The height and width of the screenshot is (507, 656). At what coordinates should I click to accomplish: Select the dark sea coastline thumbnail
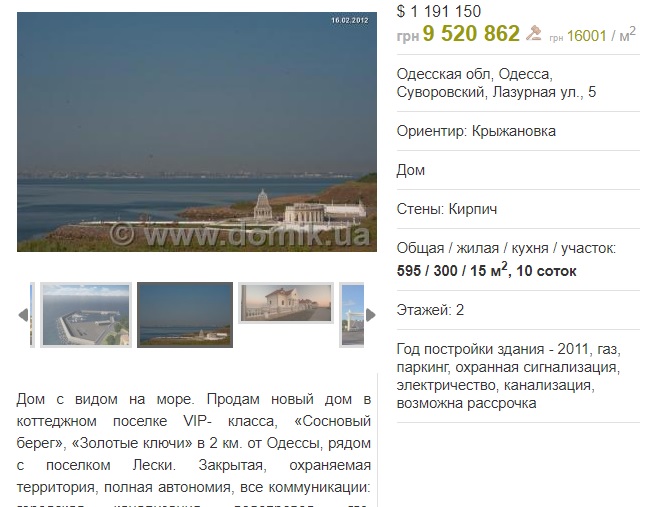click(x=185, y=315)
